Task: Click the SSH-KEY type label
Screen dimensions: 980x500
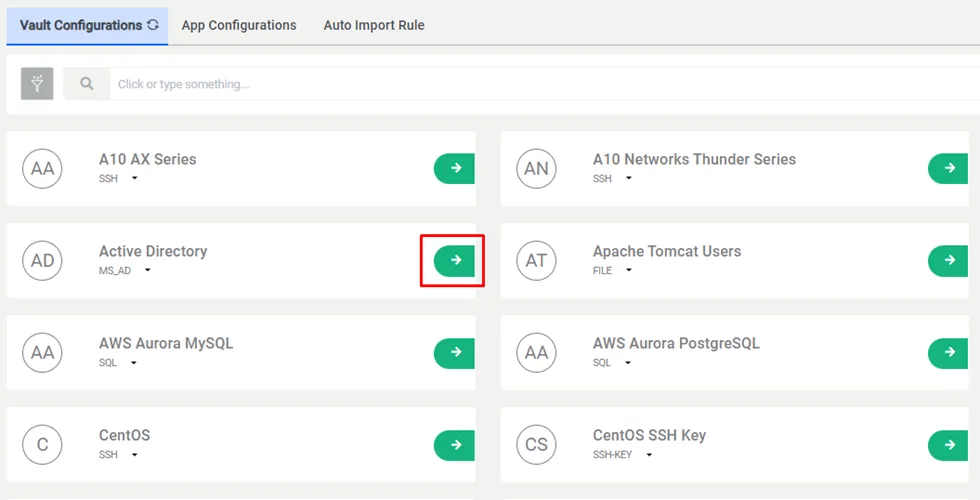Action: [x=612, y=455]
